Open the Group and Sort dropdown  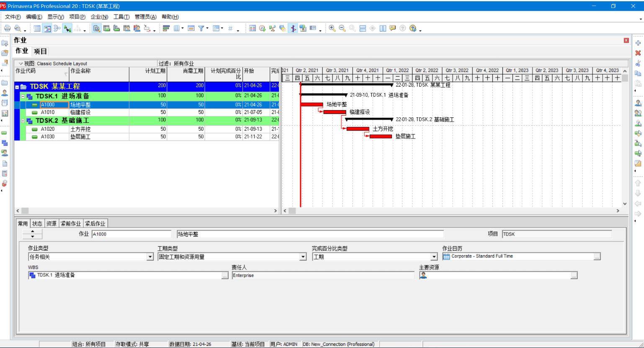218,28
